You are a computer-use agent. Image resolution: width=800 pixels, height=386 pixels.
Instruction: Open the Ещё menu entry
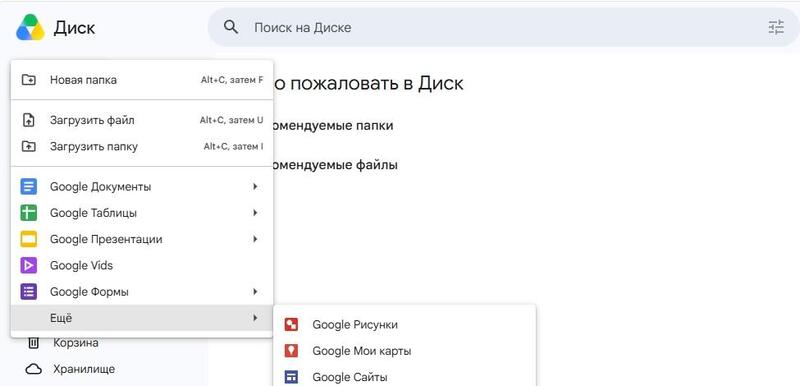coord(142,318)
